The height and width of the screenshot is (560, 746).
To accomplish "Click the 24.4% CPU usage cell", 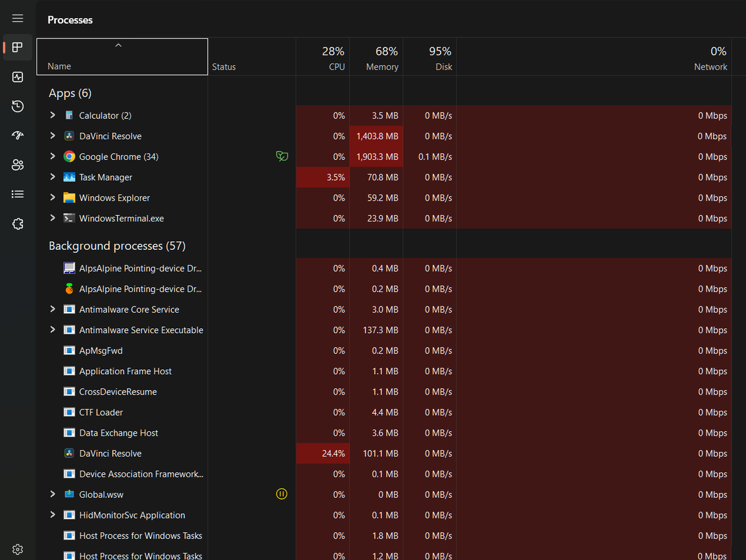I will point(323,454).
